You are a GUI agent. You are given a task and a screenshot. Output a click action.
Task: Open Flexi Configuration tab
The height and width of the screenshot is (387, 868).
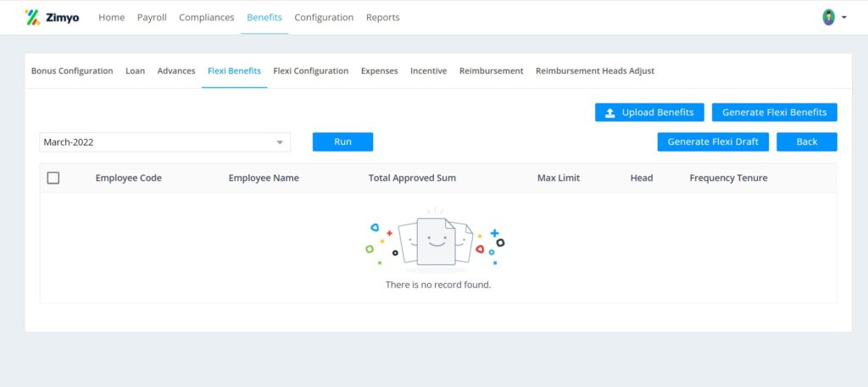coord(310,71)
